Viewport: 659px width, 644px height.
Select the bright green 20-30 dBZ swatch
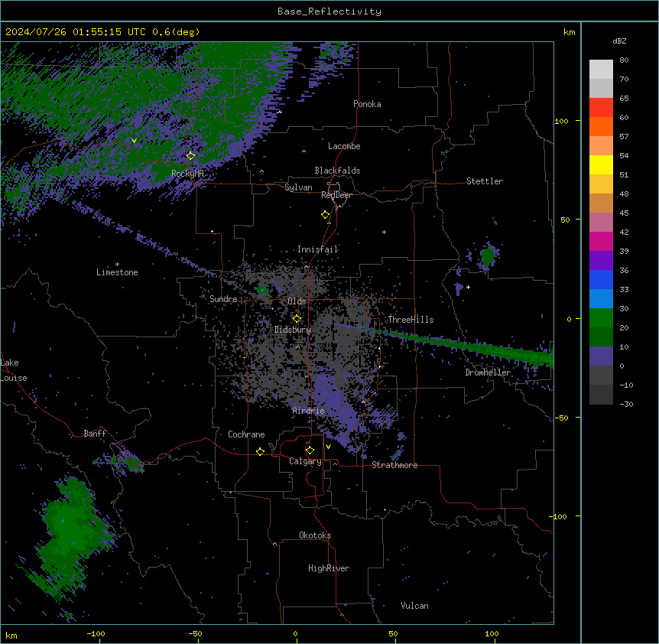point(601,318)
